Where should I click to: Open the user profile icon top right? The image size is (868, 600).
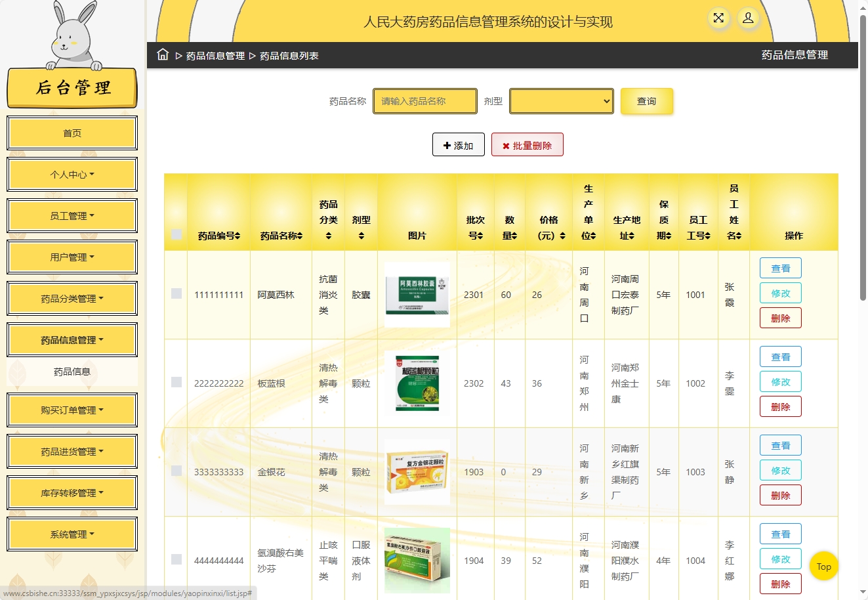point(748,19)
